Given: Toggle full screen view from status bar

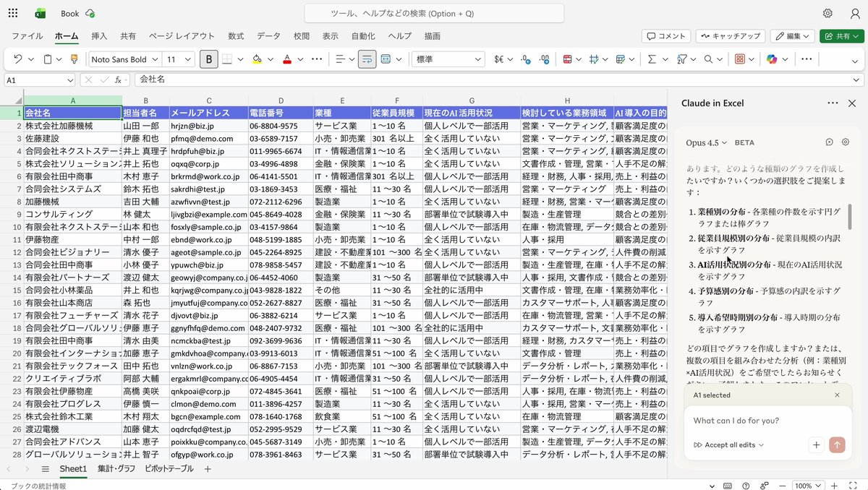Looking at the screenshot, I should coord(853,486).
